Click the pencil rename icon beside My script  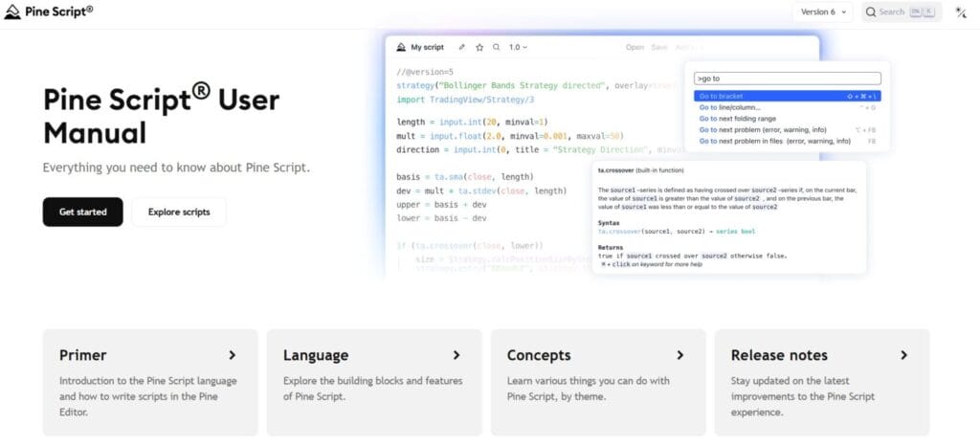point(462,47)
